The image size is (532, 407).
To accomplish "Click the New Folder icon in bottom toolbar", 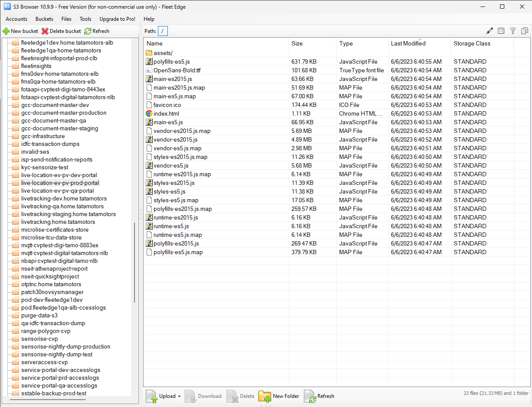I will (265, 396).
